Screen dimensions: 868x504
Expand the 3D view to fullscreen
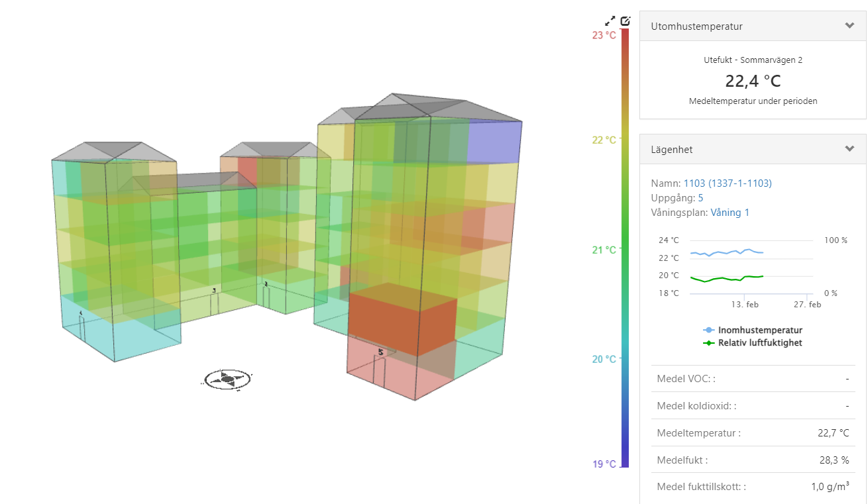coord(611,21)
